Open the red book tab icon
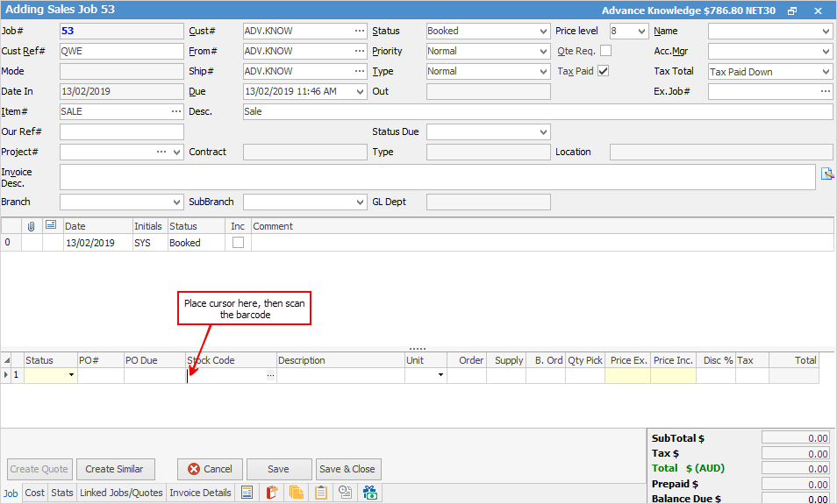 [x=272, y=493]
